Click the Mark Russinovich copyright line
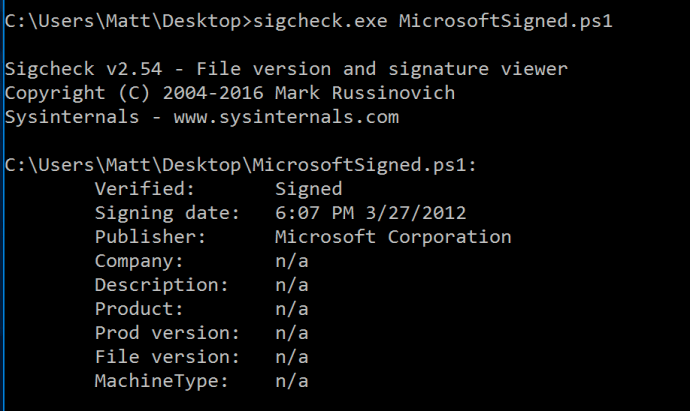The width and height of the screenshot is (690, 411). point(230,93)
